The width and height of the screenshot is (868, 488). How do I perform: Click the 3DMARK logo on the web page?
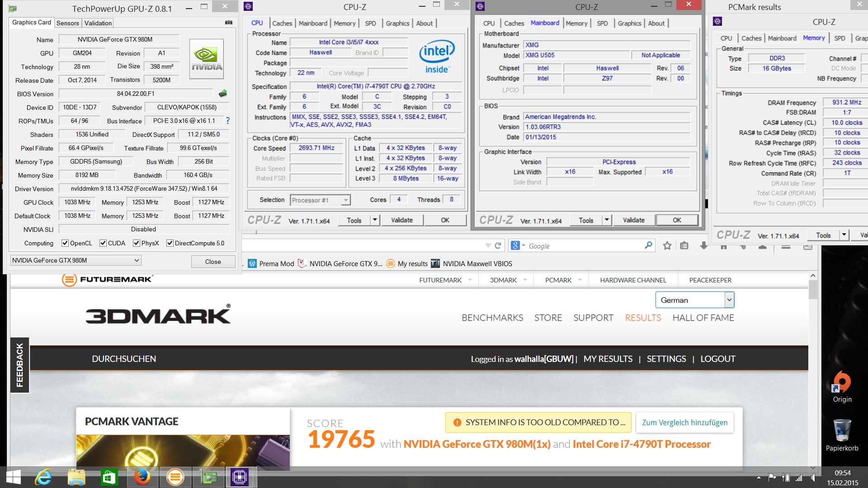point(158,314)
